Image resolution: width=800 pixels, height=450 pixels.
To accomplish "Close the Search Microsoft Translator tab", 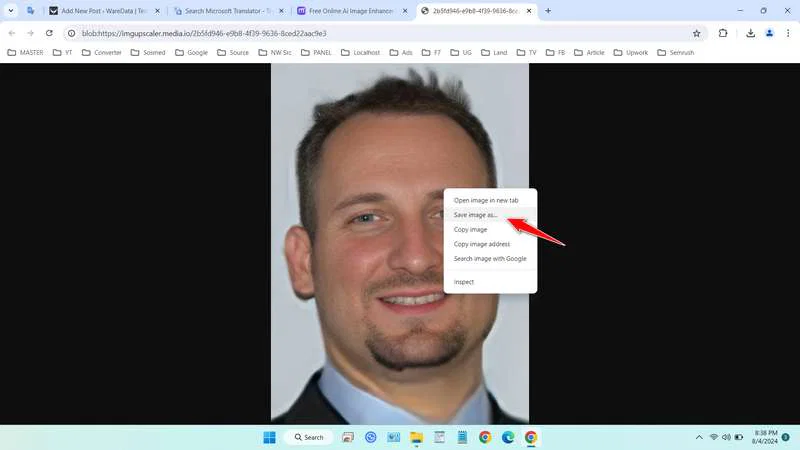I will click(281, 11).
